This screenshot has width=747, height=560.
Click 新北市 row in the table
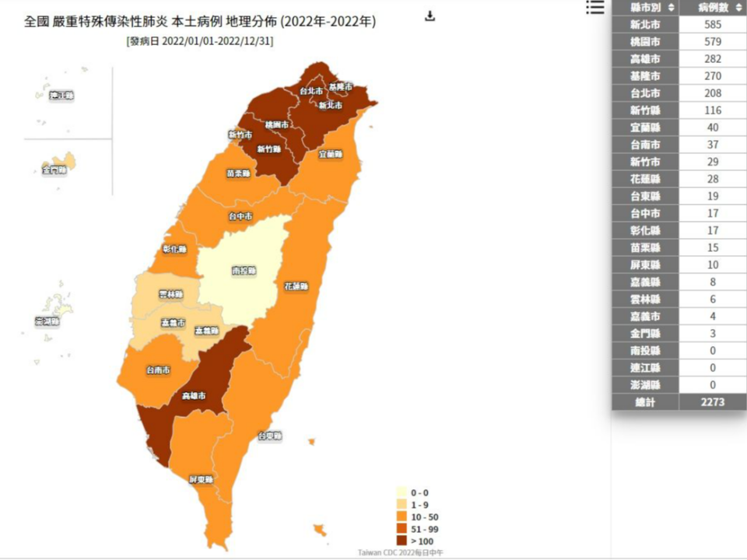tap(679, 24)
